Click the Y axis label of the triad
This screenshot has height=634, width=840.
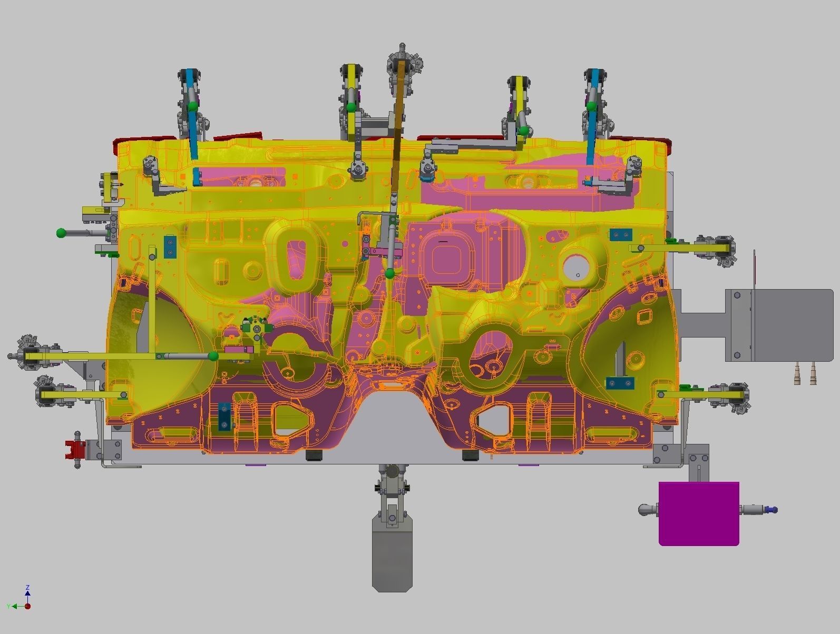(x=8, y=607)
